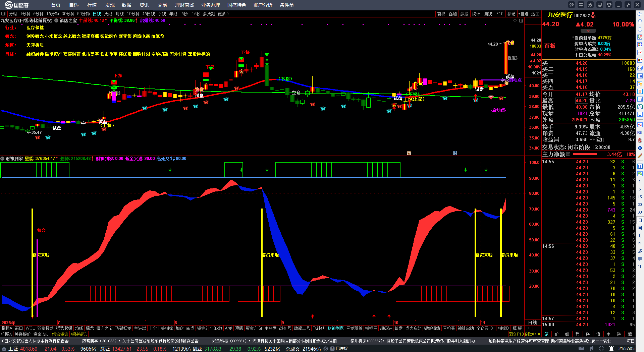The height and width of the screenshot is (352, 644).
Task: Click the 叠加 overlay button
Action: (453, 14)
